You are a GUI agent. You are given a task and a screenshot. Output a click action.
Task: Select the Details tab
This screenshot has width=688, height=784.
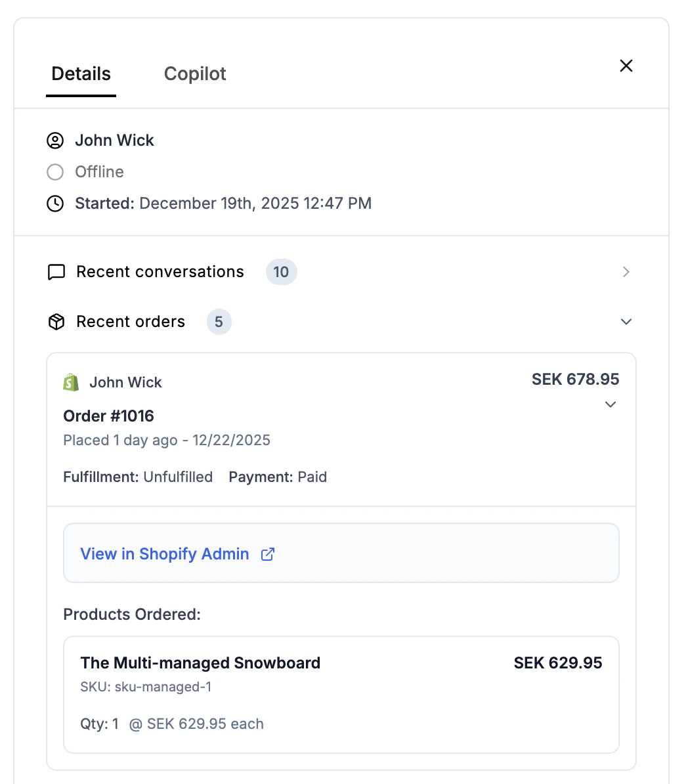coord(81,74)
